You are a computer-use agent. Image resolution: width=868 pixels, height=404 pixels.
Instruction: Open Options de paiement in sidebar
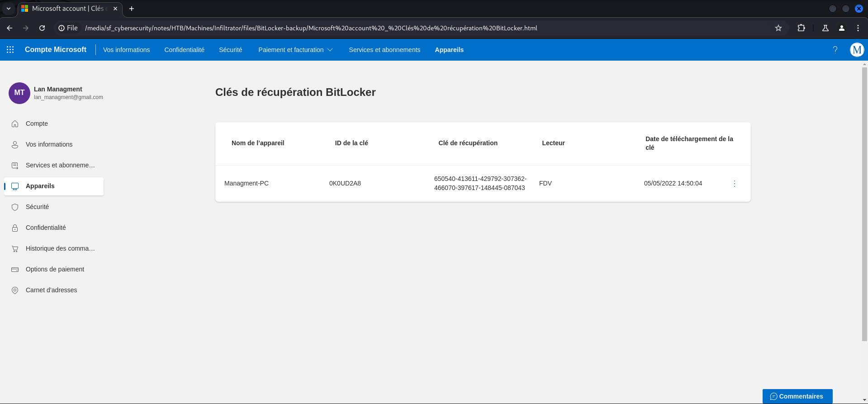point(55,269)
